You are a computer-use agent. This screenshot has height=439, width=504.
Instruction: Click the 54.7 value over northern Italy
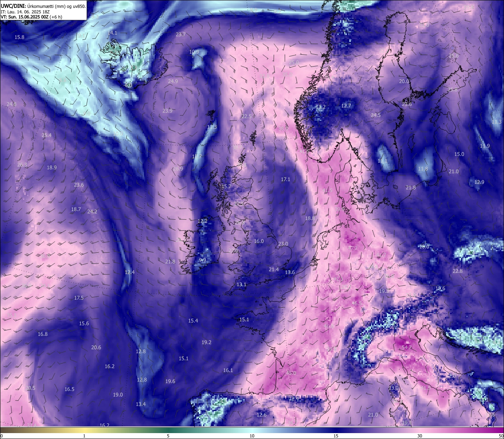click(406, 348)
